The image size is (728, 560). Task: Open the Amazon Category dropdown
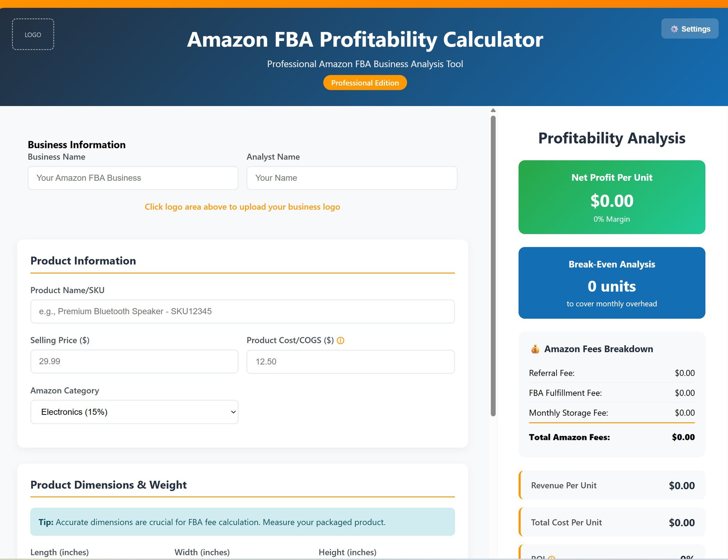coord(134,412)
